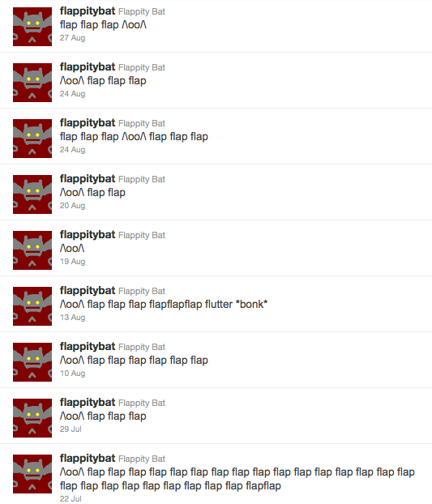The width and height of the screenshot is (432, 504).
Task: Open avatar on the 19 Aug tweet
Action: [32, 250]
